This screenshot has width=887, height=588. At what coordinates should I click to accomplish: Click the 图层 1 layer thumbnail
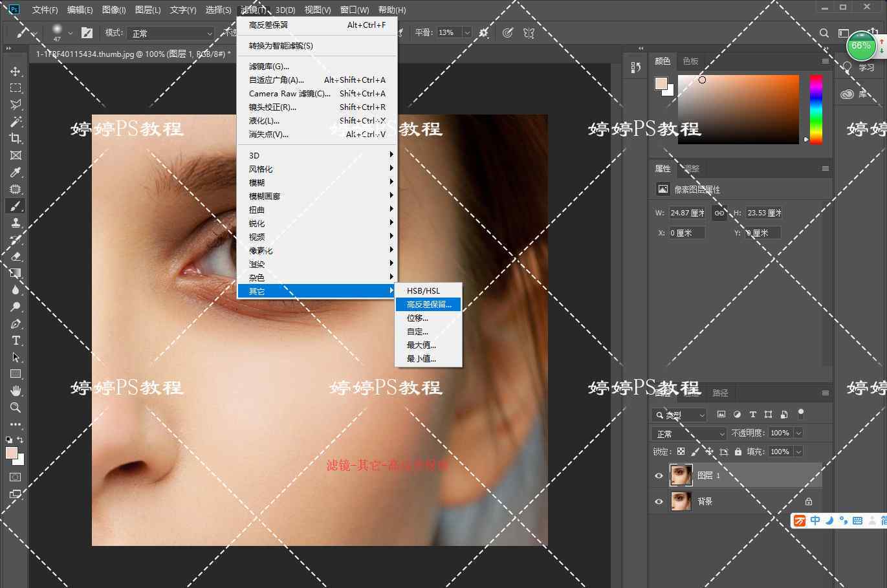coord(681,475)
